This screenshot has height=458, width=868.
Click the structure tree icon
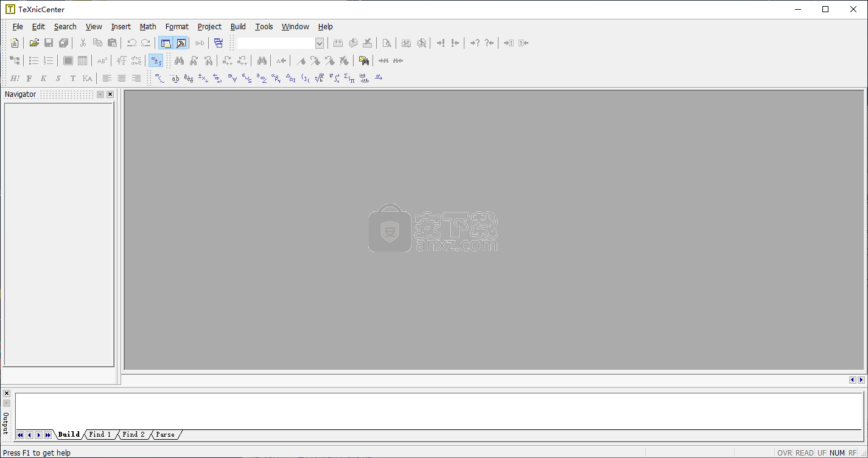coord(15,61)
